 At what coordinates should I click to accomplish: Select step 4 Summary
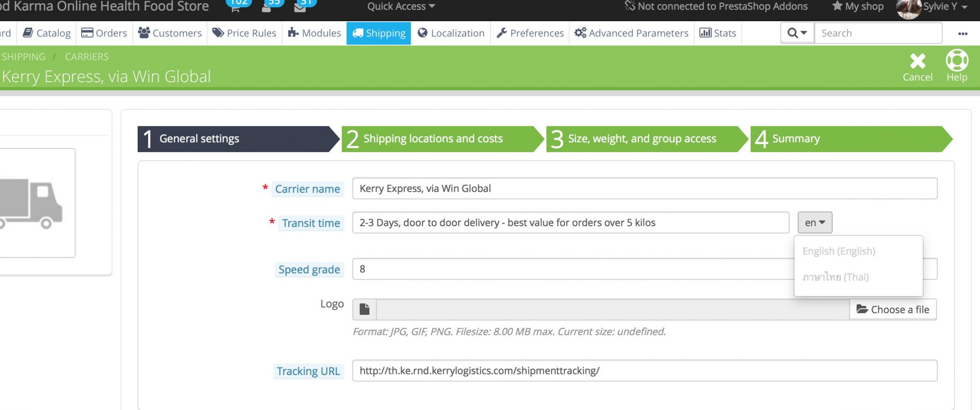tap(851, 139)
